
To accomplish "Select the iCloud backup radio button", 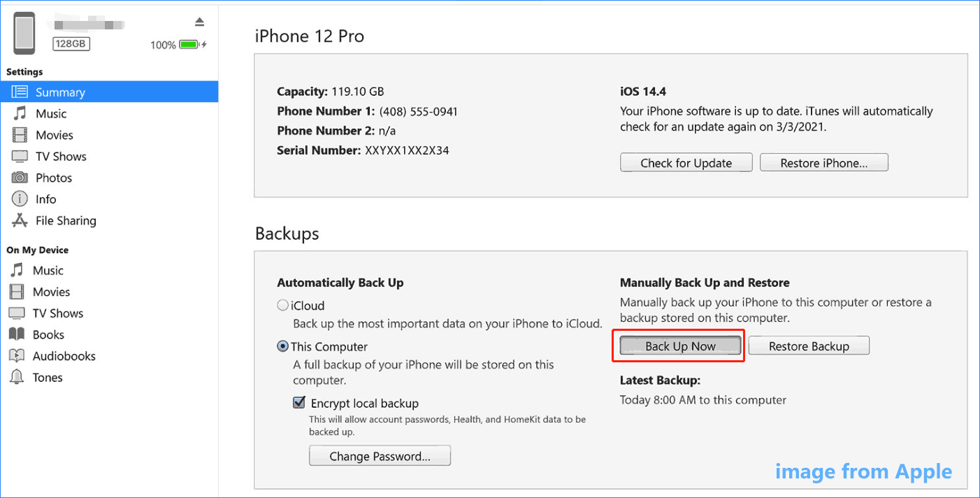I will [x=283, y=306].
